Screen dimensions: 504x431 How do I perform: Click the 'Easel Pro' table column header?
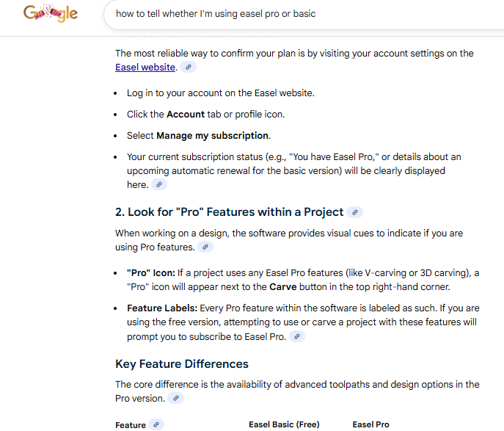(370, 424)
